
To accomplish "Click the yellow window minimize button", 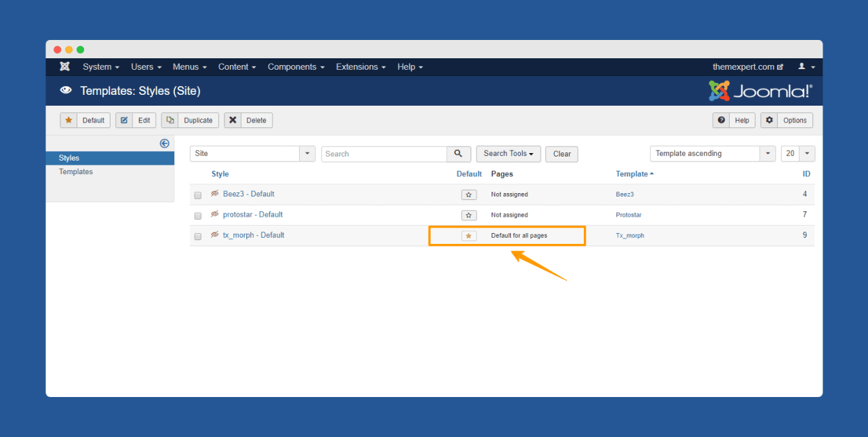I will [68, 49].
